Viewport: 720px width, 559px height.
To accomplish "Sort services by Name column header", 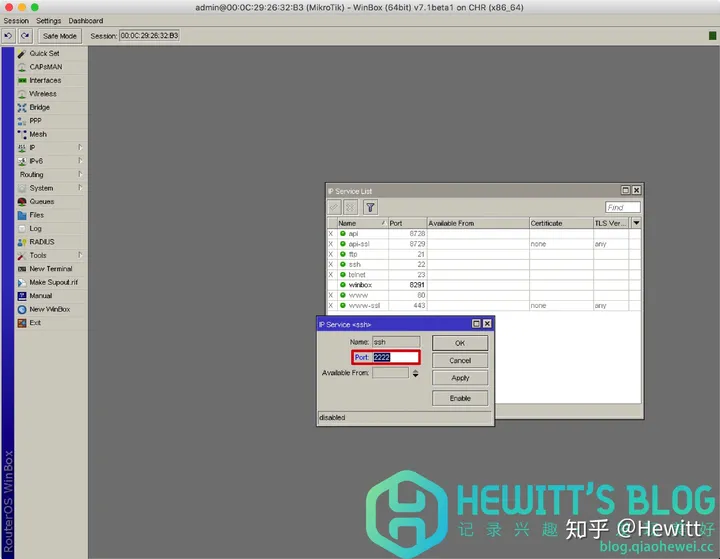I will click(x=362, y=223).
